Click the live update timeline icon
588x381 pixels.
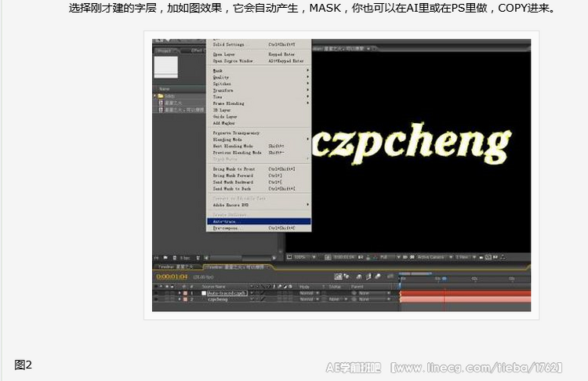click(338, 277)
